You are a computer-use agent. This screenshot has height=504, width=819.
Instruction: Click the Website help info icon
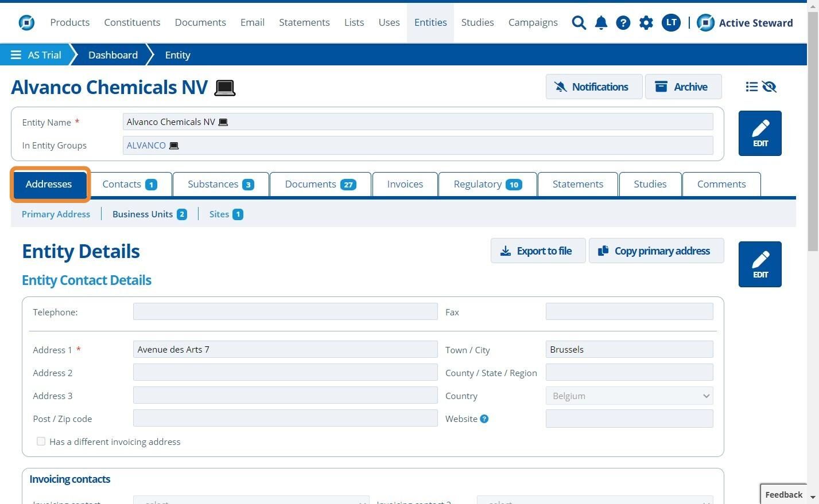click(484, 419)
